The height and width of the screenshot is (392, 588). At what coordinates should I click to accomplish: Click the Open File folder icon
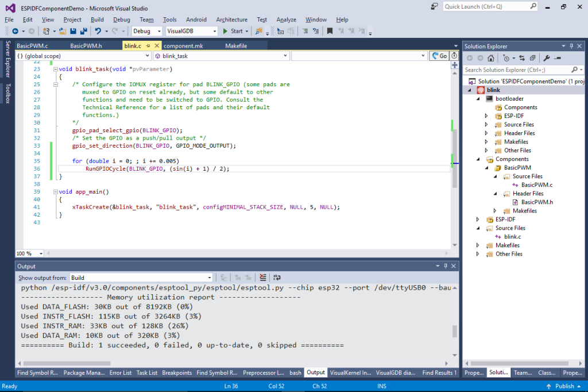[x=62, y=31]
